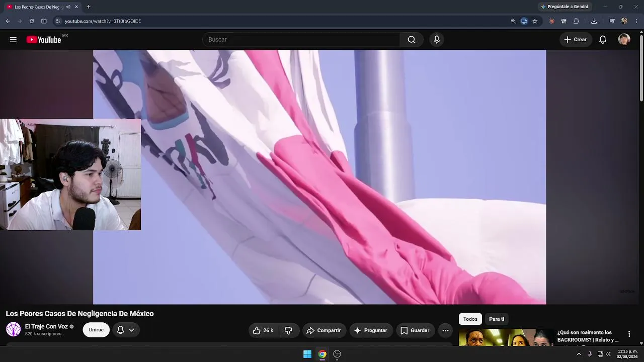Viewport: 644px width, 362px height.
Task: Click the install/cast icon in address bar
Action: click(x=524, y=21)
